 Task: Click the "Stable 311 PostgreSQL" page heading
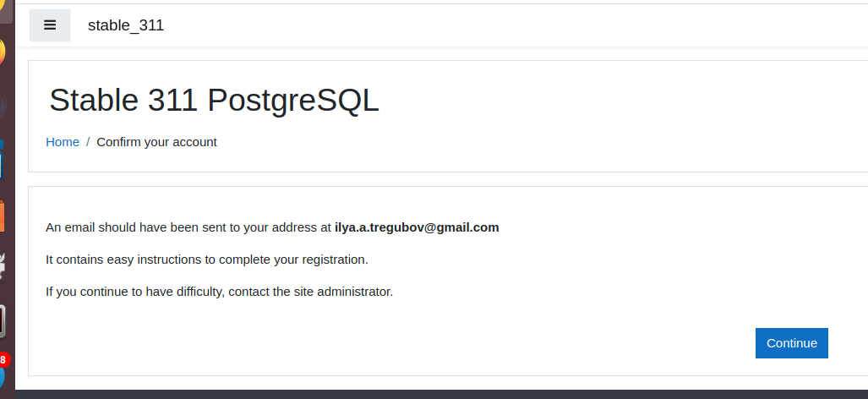click(x=214, y=100)
